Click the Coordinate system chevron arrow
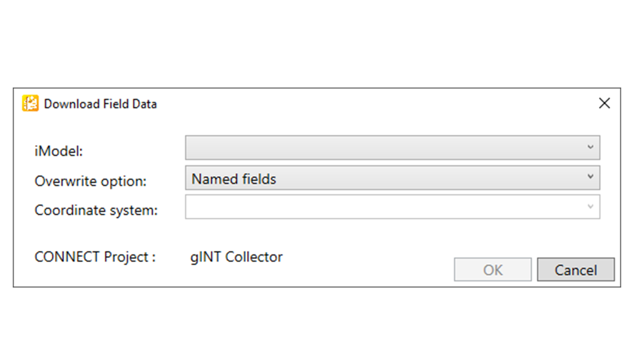 pyautogui.click(x=590, y=206)
